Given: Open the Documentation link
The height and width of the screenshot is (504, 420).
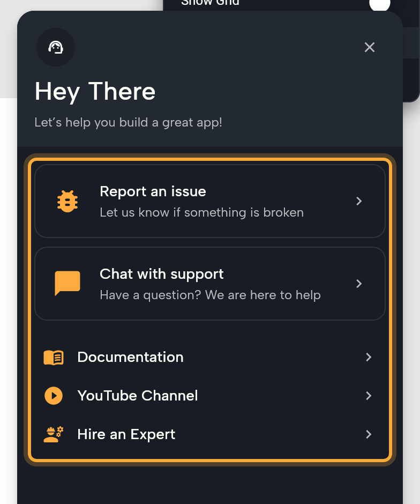Looking at the screenshot, I should point(210,357).
